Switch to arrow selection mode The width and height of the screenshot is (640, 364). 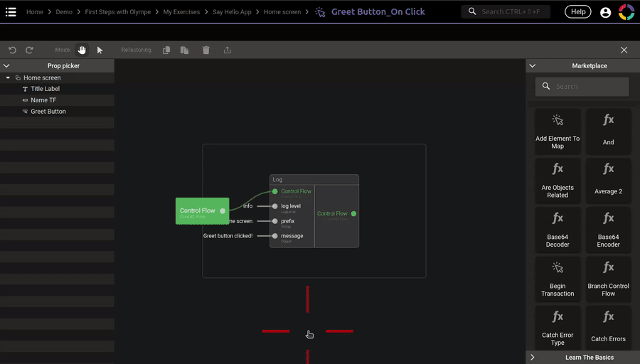pyautogui.click(x=100, y=50)
